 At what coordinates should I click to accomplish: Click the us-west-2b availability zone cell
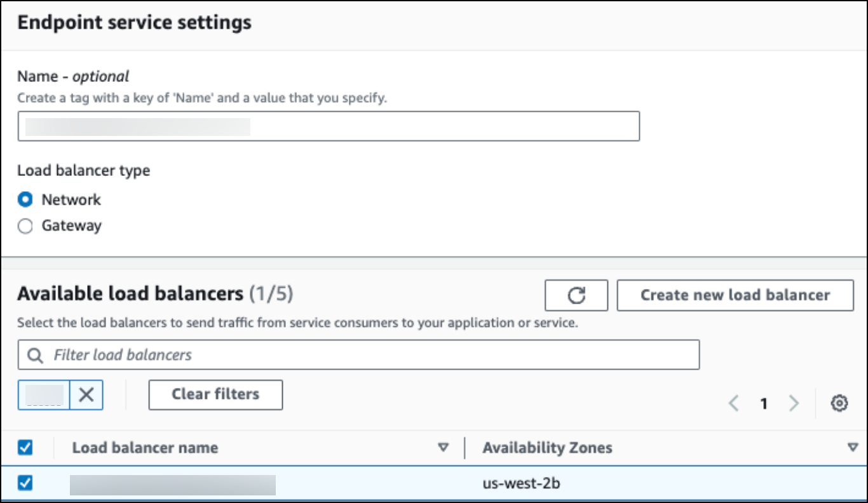coord(521,484)
